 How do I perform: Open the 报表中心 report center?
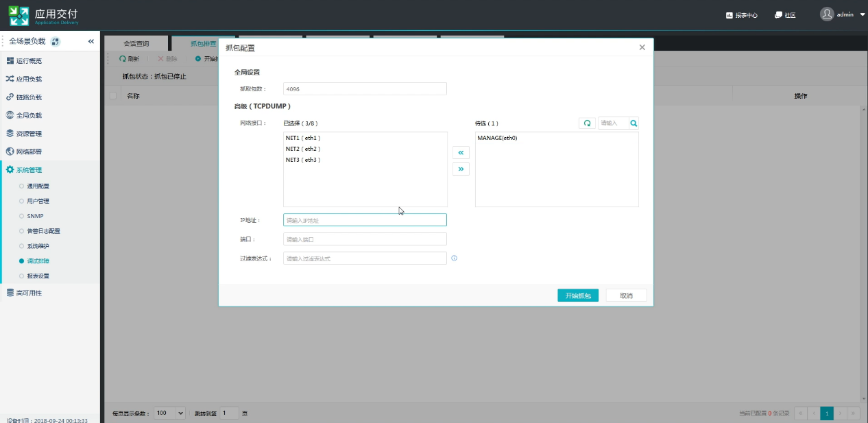pos(742,15)
